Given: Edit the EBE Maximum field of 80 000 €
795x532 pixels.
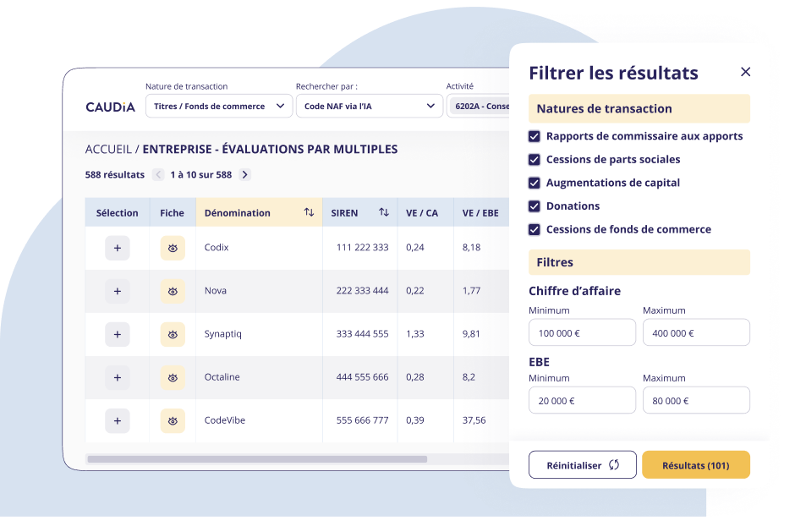Looking at the screenshot, I should (x=696, y=400).
